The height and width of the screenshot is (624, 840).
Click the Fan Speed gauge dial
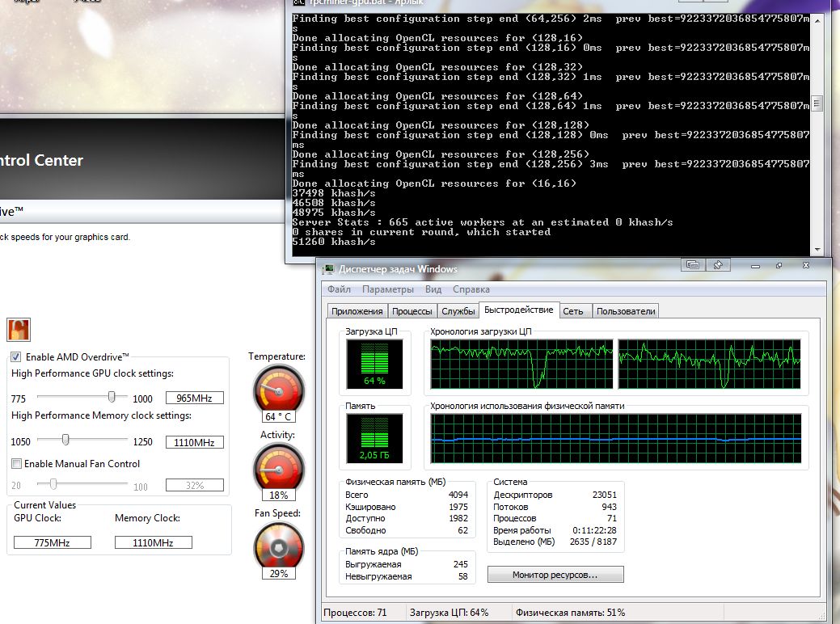(279, 546)
